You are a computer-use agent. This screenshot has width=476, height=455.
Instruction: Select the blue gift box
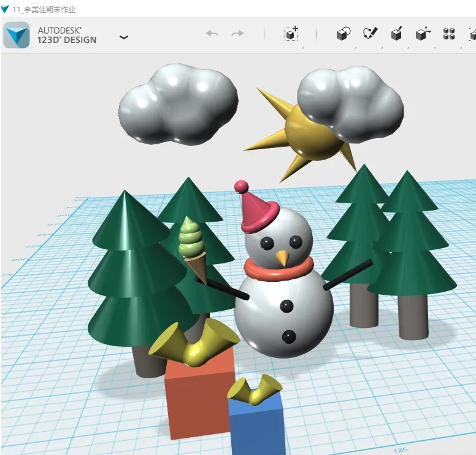[258, 424]
